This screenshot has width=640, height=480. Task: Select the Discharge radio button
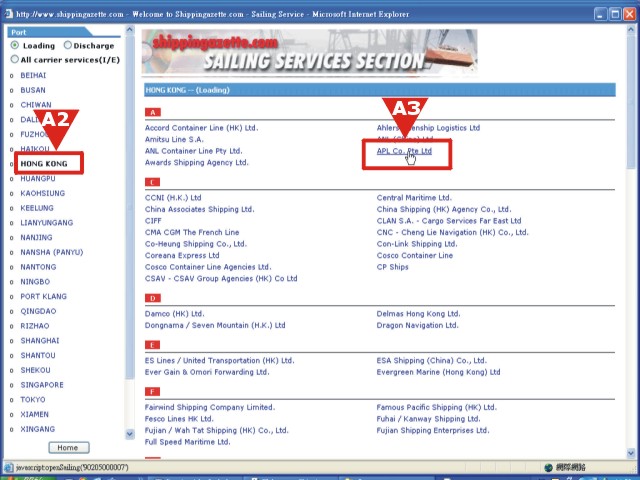pos(68,45)
